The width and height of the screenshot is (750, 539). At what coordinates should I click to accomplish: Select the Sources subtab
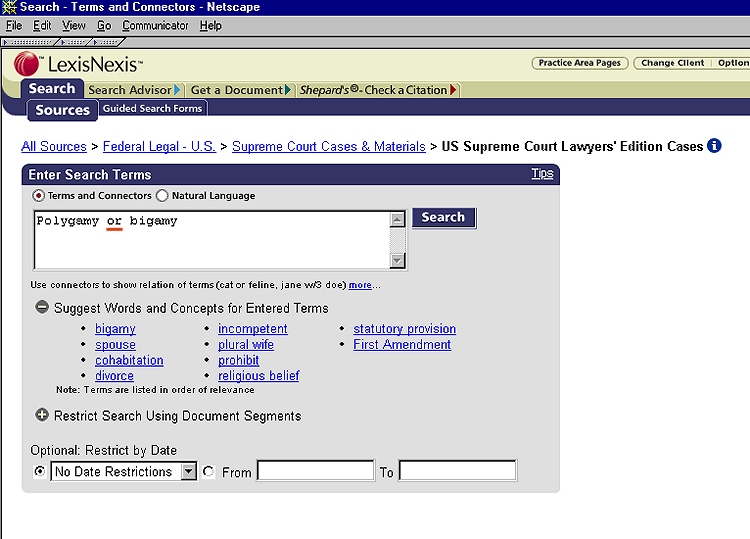(x=63, y=110)
